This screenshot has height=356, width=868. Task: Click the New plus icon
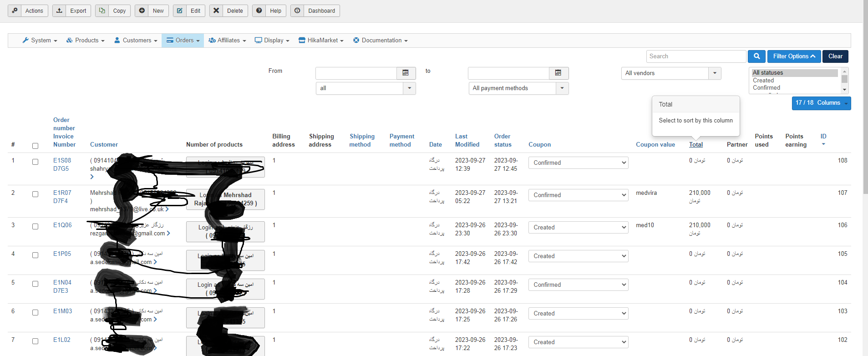pos(142,11)
